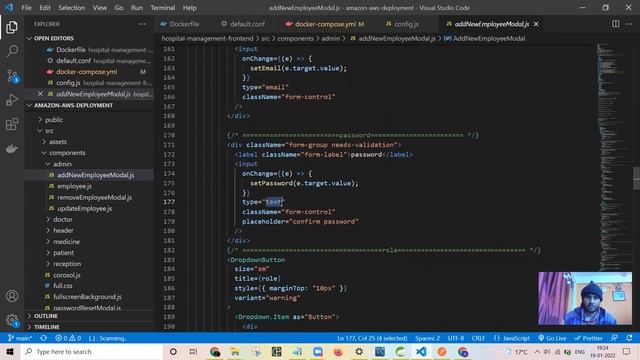
Task: Open the Search view in activity bar
Action: tap(12, 51)
